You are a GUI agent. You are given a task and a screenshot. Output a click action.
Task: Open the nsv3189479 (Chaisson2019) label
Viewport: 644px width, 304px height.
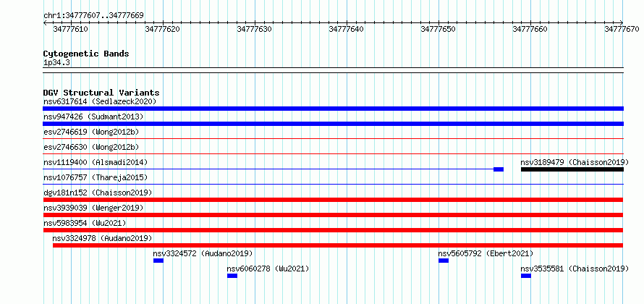(x=575, y=162)
